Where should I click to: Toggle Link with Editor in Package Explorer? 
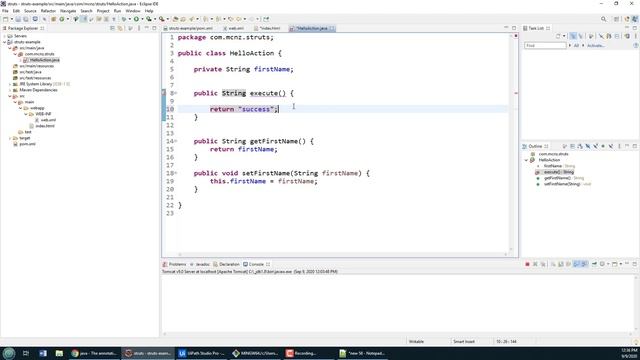[x=120, y=28]
